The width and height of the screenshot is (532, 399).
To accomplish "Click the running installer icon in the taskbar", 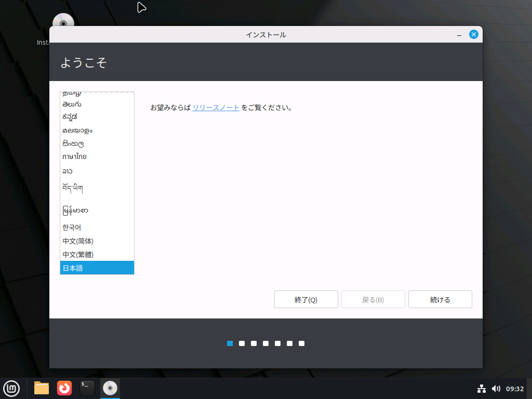I will pyautogui.click(x=110, y=388).
